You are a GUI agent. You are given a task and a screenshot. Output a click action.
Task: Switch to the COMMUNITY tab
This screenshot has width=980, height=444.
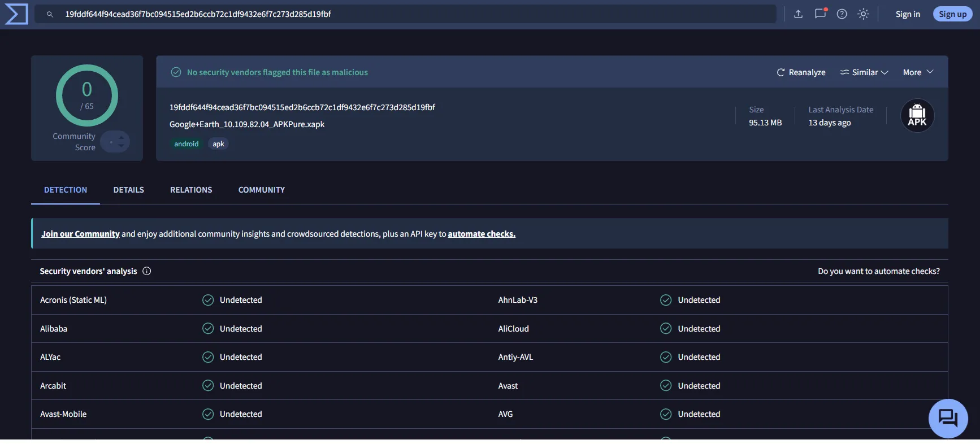[x=262, y=190]
